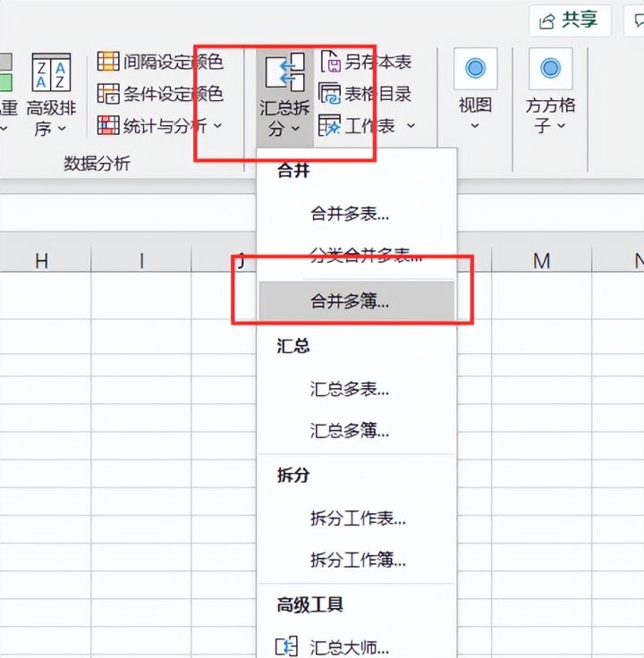Choose 分类合并多表... menu entry
The height and width of the screenshot is (658, 644).
tap(356, 255)
